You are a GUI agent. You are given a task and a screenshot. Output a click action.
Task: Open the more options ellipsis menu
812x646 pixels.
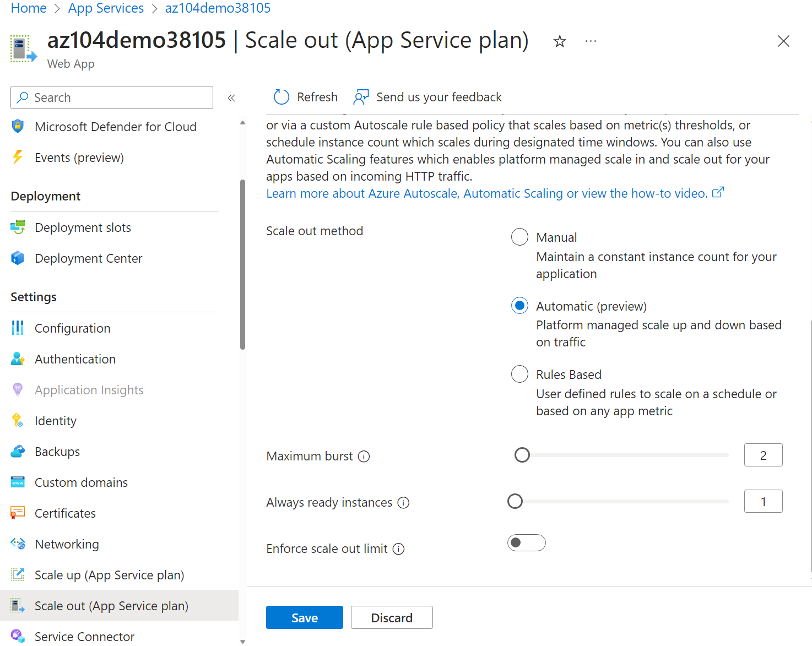click(x=591, y=41)
